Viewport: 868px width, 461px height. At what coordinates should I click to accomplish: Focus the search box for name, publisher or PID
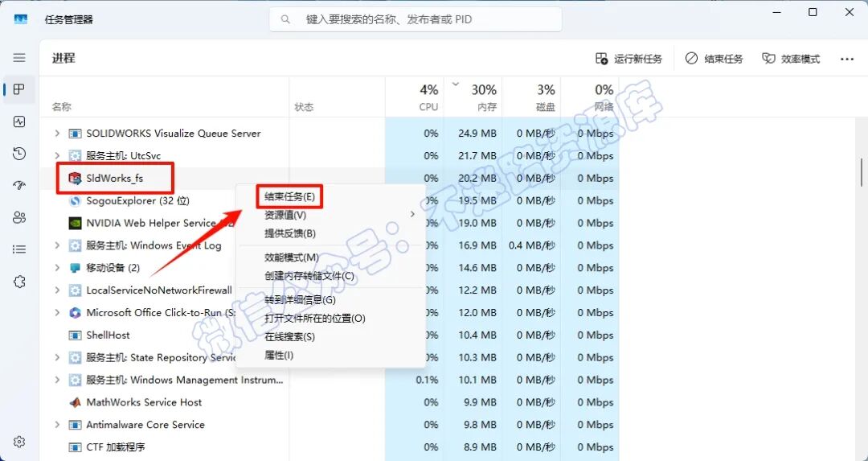pos(416,19)
